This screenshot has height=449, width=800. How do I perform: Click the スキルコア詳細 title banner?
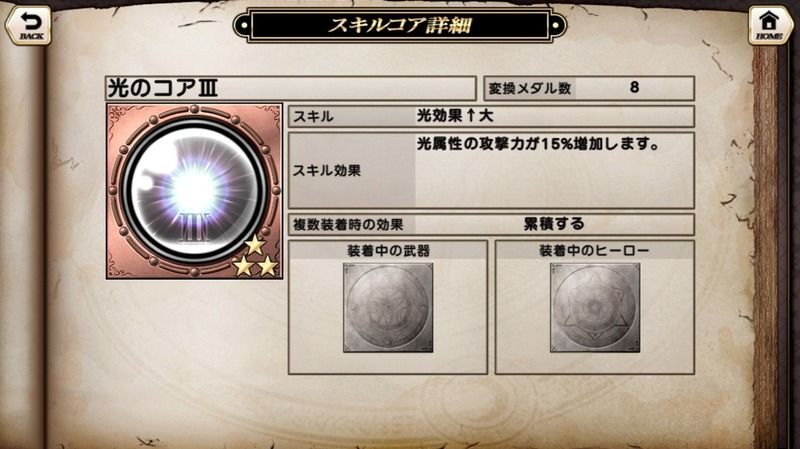[x=399, y=24]
